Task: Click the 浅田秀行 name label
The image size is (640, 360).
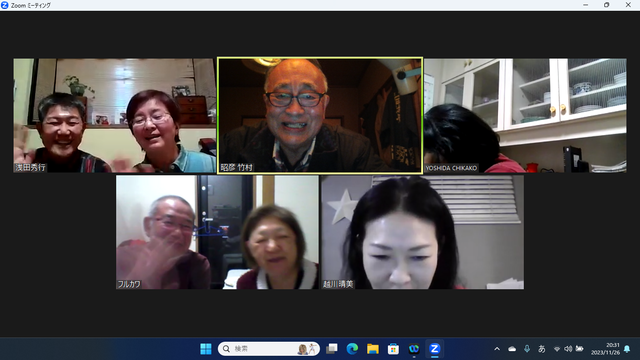Action: click(x=31, y=167)
